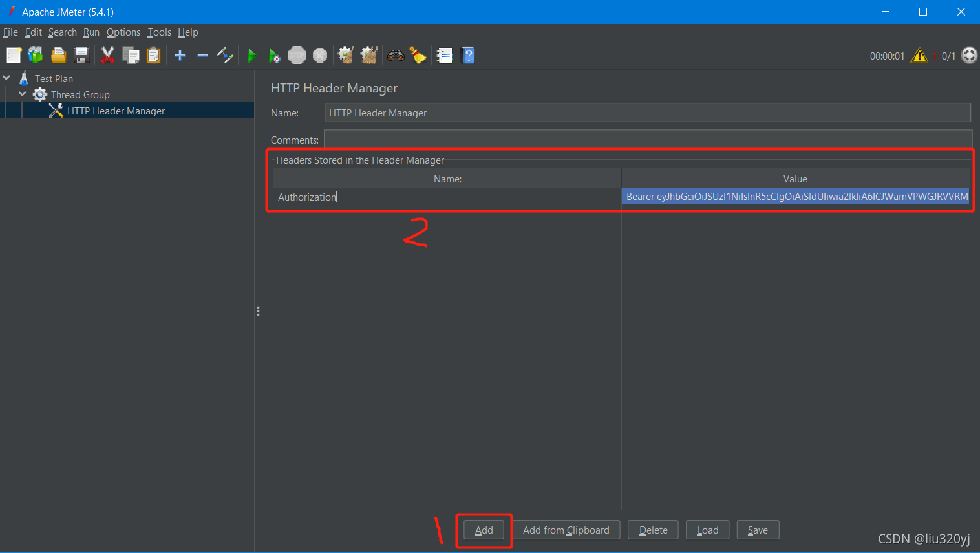980x553 pixels.
Task: Toggle enable/disable on the selected element
Action: (x=225, y=56)
